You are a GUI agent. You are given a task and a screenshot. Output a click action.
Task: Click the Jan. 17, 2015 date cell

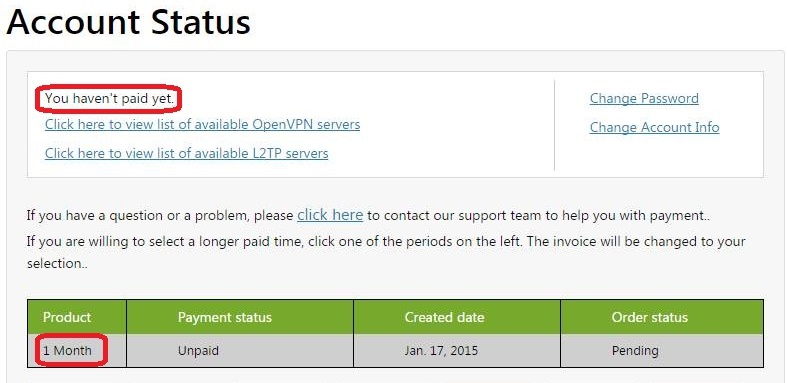(441, 350)
